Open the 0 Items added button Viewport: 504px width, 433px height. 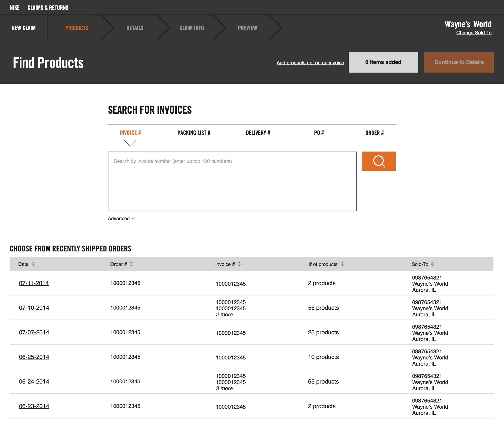[x=383, y=62]
